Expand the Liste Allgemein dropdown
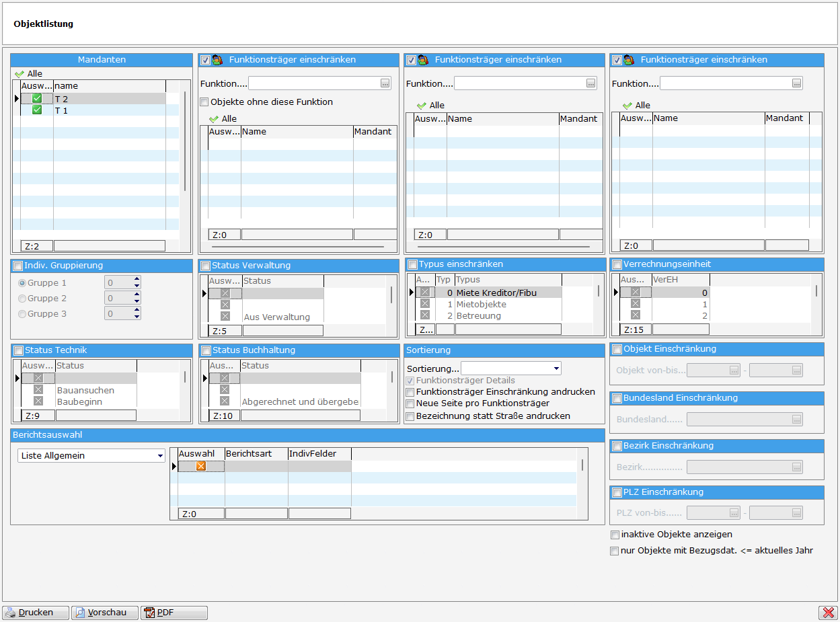The image size is (840, 622). 160,456
